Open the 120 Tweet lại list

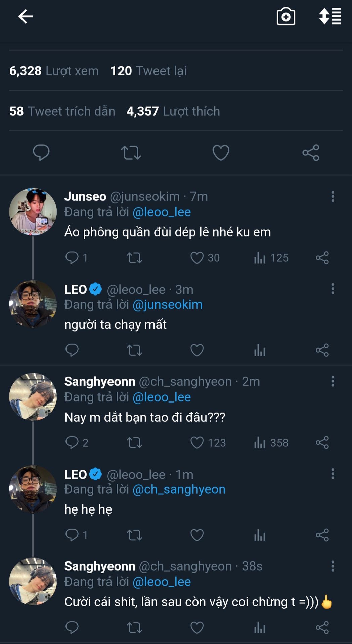coord(148,71)
